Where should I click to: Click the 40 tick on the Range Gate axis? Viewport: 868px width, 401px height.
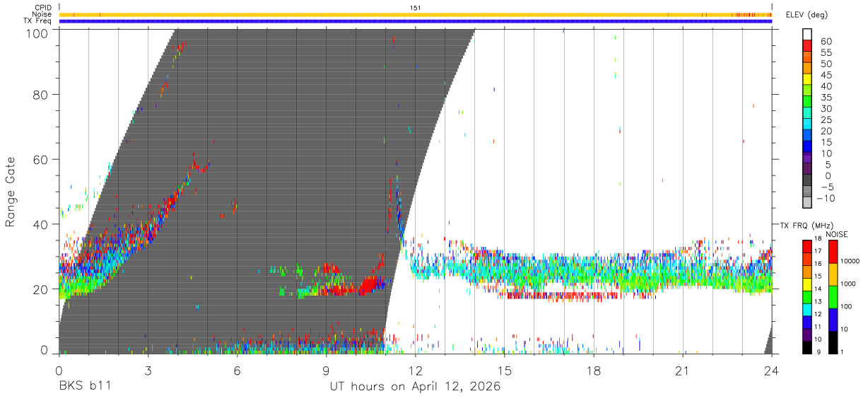click(42, 224)
